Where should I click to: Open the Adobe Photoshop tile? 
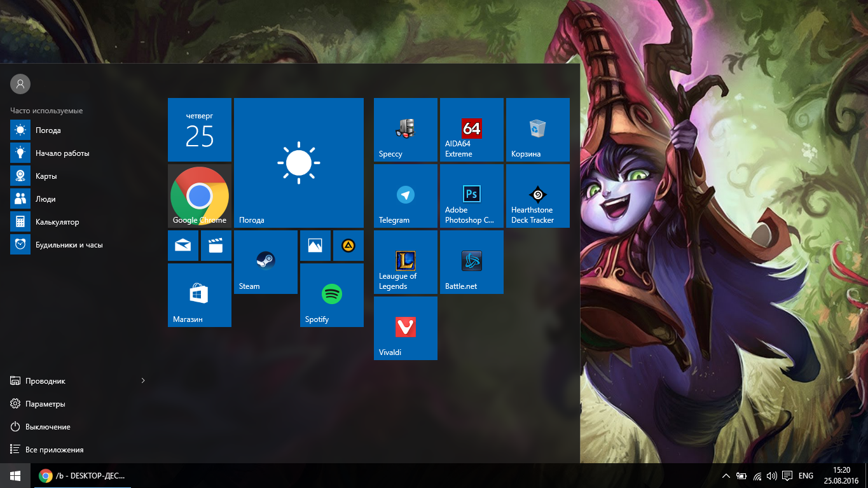(472, 196)
